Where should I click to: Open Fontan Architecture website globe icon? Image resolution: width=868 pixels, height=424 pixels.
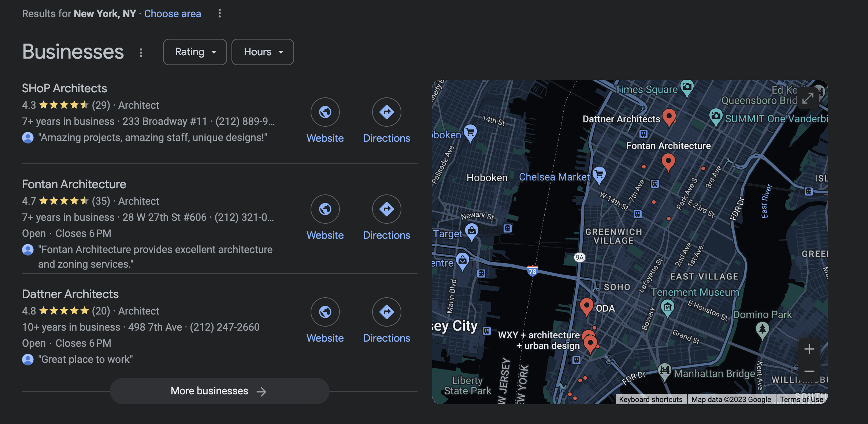pyautogui.click(x=325, y=209)
